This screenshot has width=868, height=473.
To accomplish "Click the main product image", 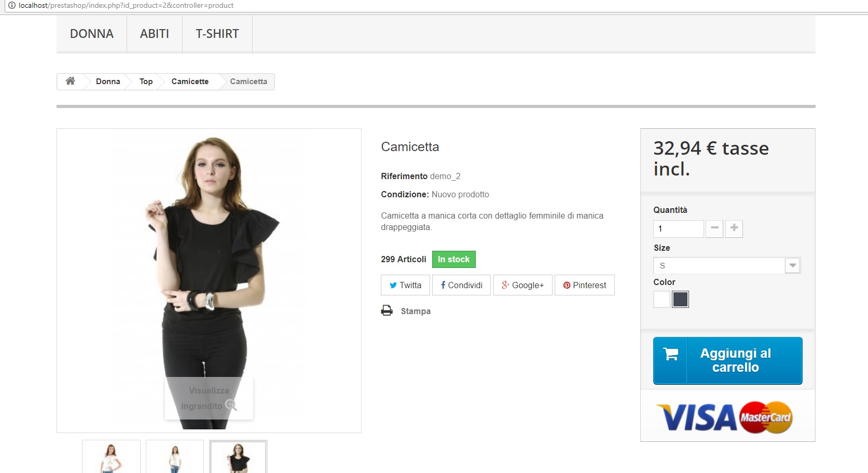I will pos(209,280).
